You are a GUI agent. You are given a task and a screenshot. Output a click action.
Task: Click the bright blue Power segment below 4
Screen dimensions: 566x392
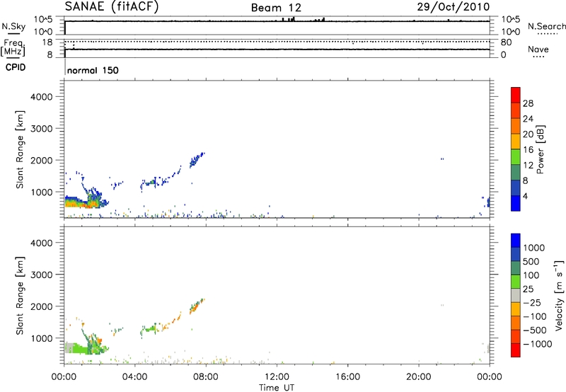click(x=516, y=203)
